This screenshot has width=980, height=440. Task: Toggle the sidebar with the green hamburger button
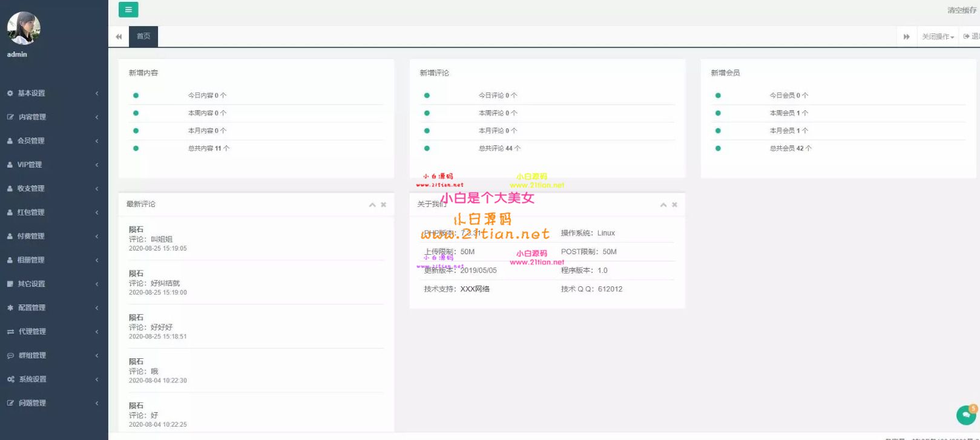128,10
